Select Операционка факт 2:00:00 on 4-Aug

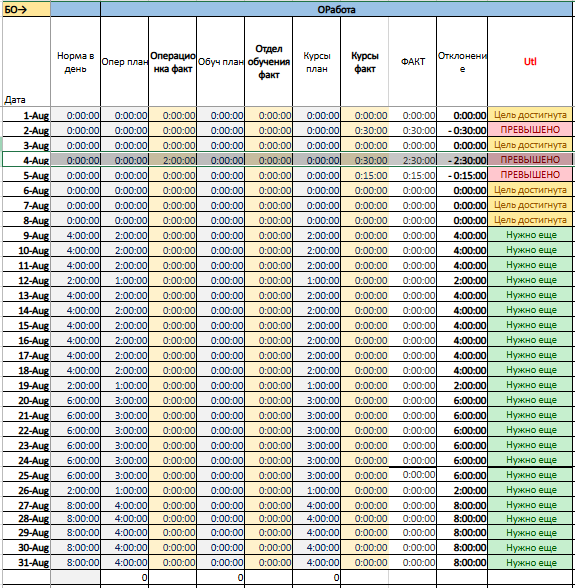point(173,160)
